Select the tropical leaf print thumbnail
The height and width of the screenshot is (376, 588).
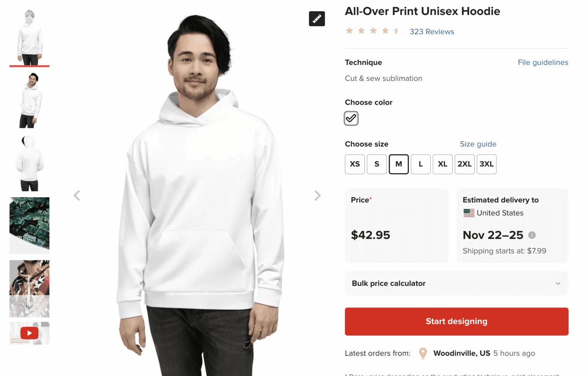(x=29, y=225)
